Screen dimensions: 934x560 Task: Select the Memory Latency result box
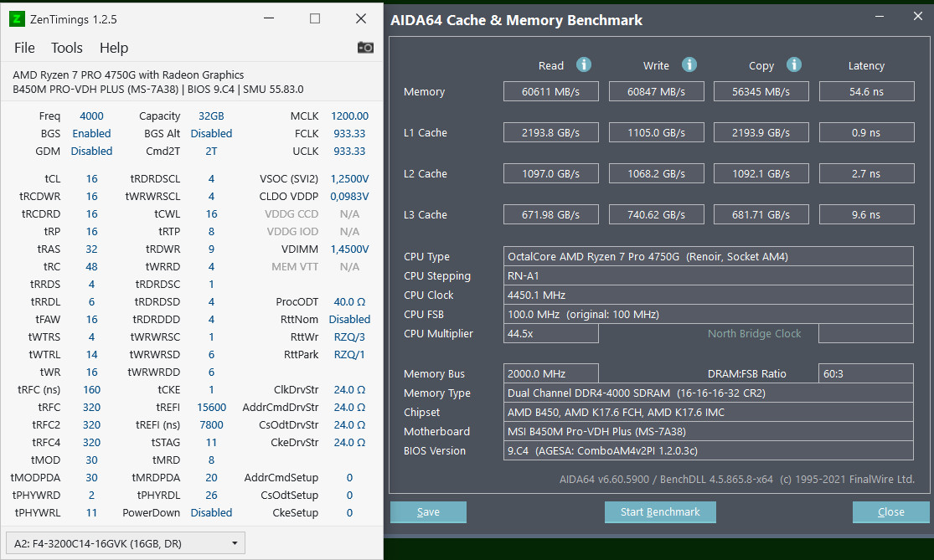[865, 91]
